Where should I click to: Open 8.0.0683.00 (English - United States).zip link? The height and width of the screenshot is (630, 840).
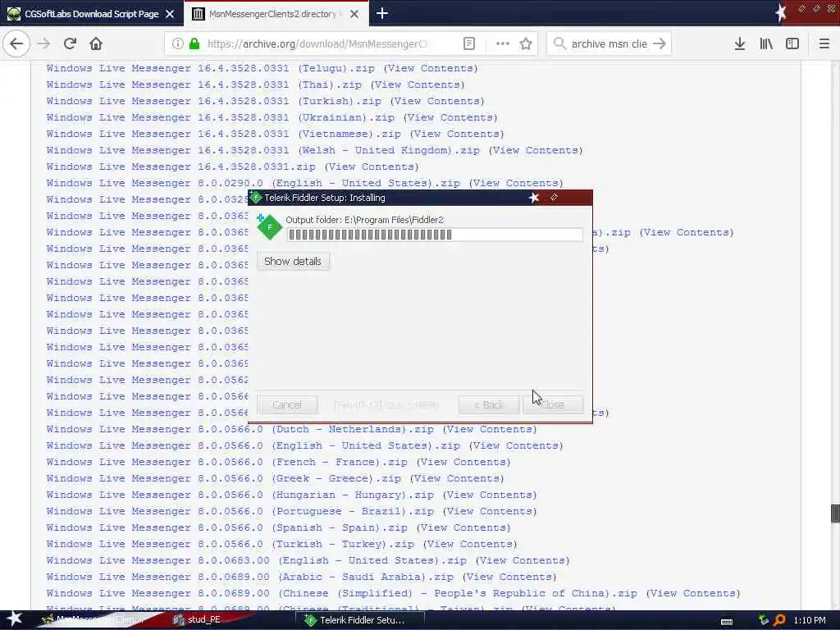tap(257, 560)
